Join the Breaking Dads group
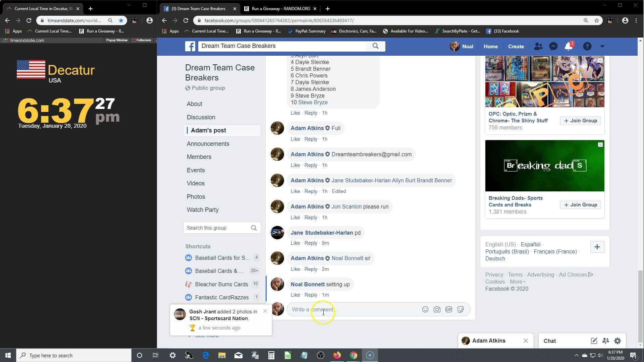The height and width of the screenshot is (362, 644). coord(580,205)
